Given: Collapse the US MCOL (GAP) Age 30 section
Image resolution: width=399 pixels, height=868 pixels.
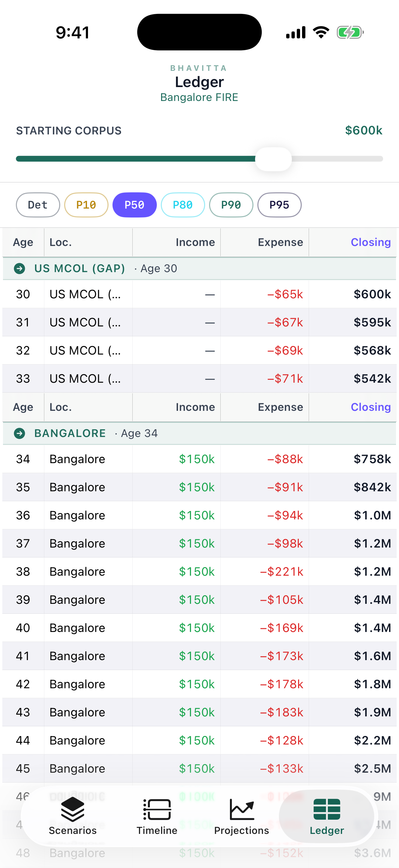Looking at the screenshot, I should 199,268.
